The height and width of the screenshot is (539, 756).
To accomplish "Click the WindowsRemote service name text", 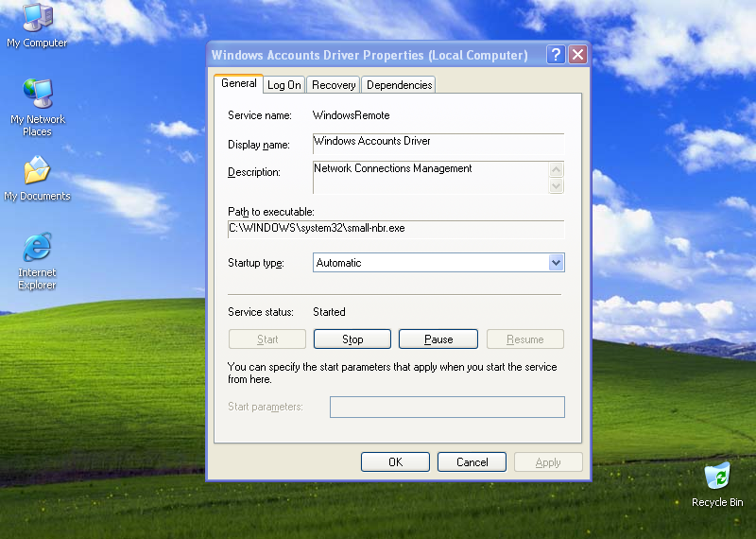I will (x=351, y=115).
